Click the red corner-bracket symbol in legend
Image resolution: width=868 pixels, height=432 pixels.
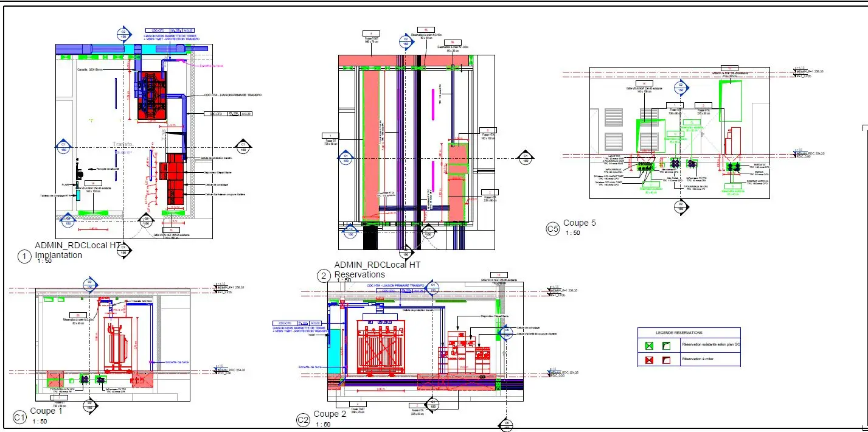pyautogui.click(x=666, y=360)
